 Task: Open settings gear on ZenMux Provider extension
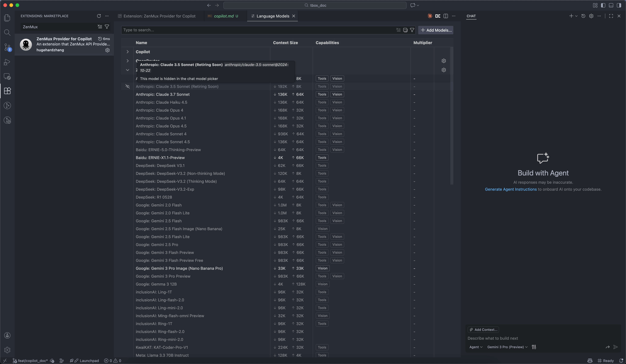click(107, 50)
